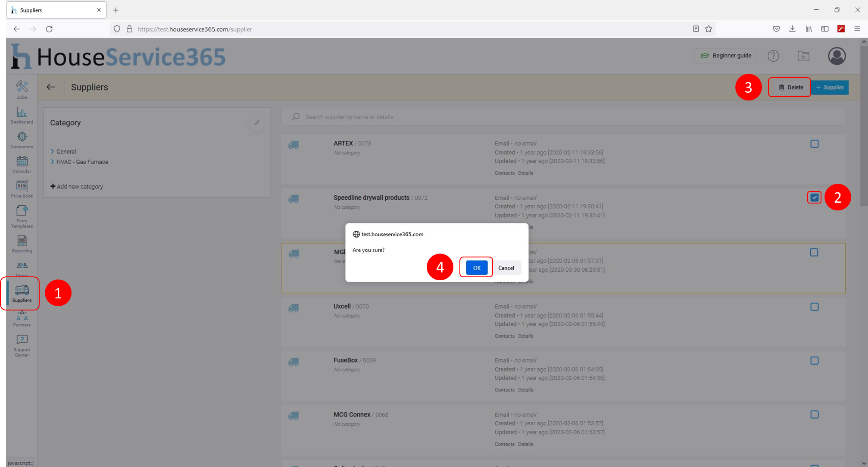This screenshot has width=868, height=467.
Task: Click the pencil edit Category icon
Action: click(257, 123)
